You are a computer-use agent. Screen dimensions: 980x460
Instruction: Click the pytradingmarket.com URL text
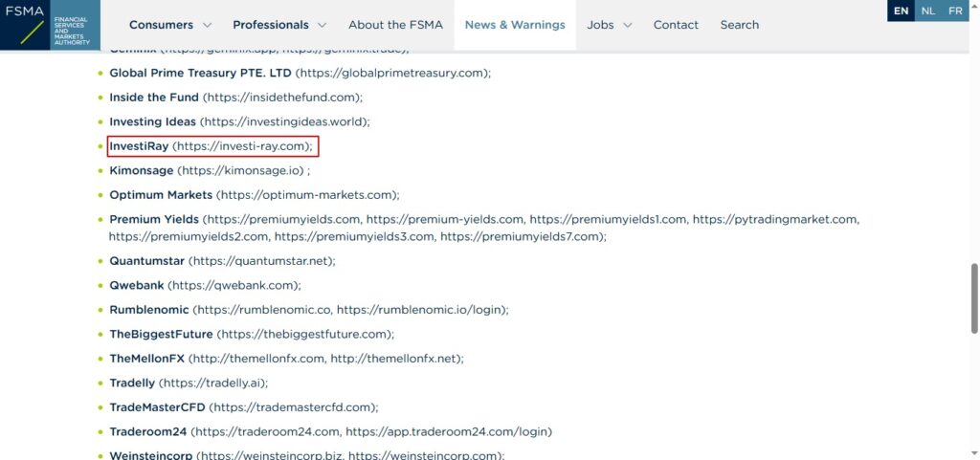point(773,219)
